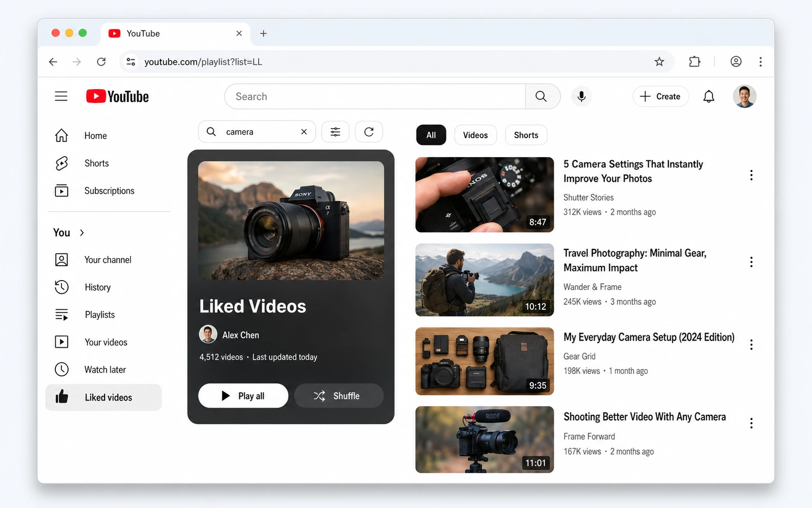
Task: Open browser extensions puzzle icon
Action: (x=694, y=61)
